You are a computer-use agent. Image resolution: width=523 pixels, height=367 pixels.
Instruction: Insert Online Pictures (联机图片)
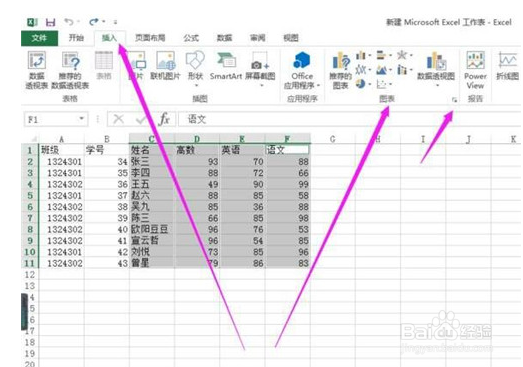point(165,66)
